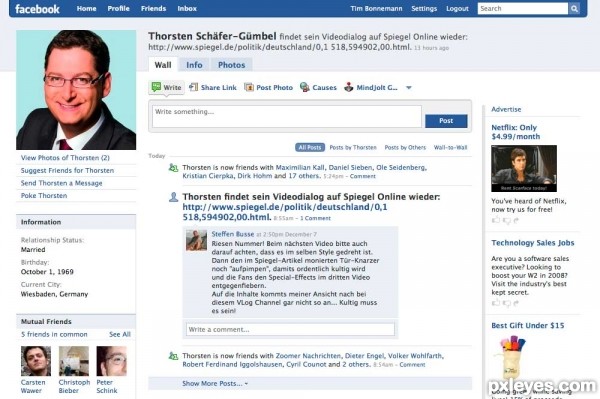Select the Write speech bubble icon

click(156, 87)
